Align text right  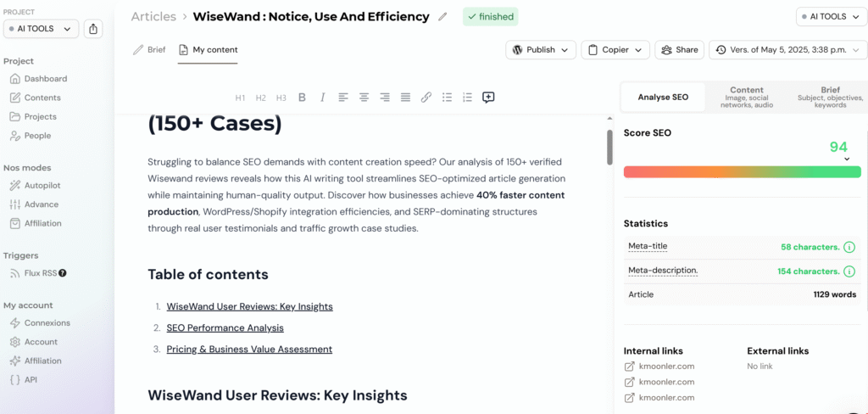385,98
